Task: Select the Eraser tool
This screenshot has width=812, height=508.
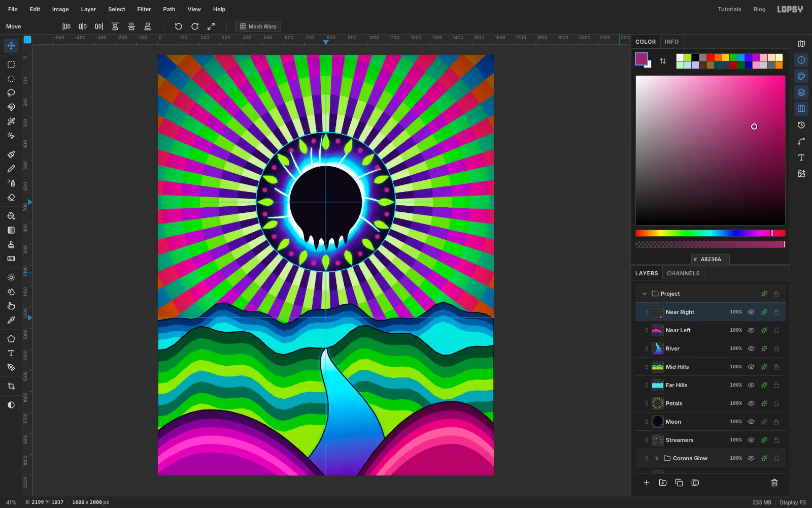Action: (x=11, y=197)
